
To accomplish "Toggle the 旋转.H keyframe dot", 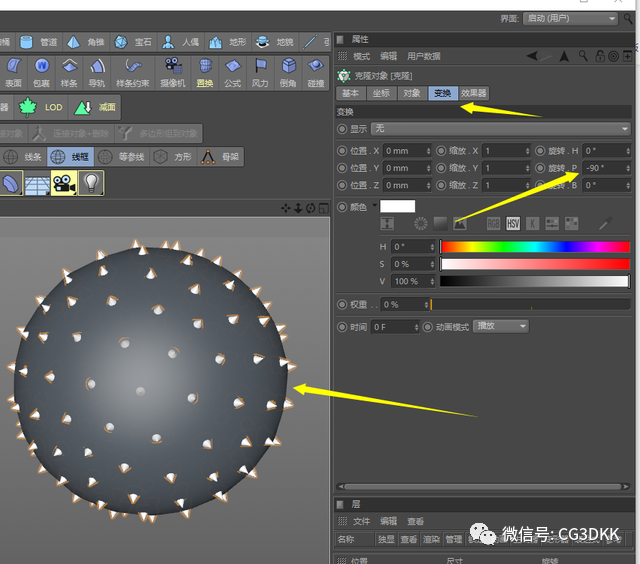I will tap(540, 151).
